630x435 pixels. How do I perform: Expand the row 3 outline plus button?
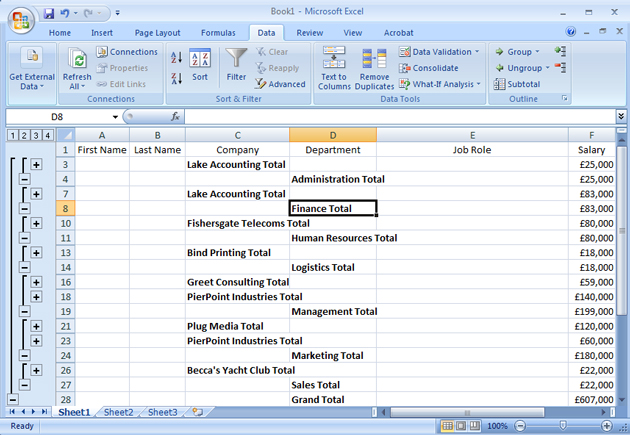click(x=36, y=164)
